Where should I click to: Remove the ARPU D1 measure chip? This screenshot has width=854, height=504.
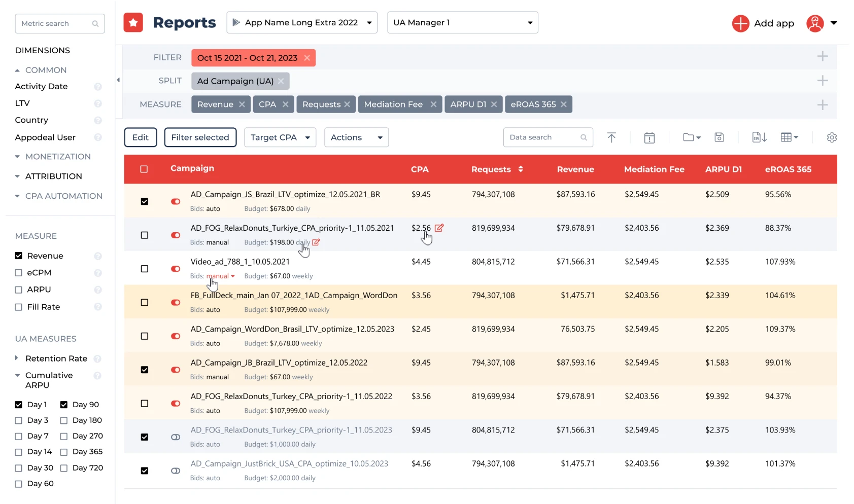click(494, 104)
